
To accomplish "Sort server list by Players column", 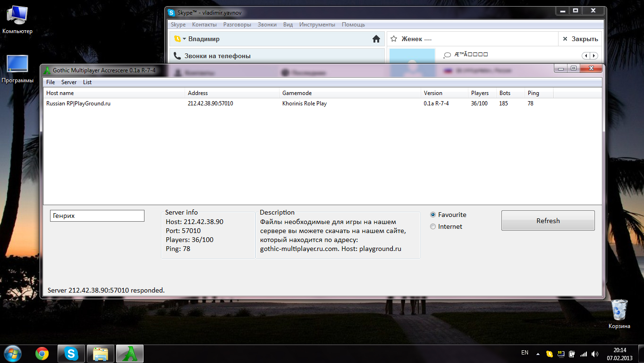I will click(482, 93).
